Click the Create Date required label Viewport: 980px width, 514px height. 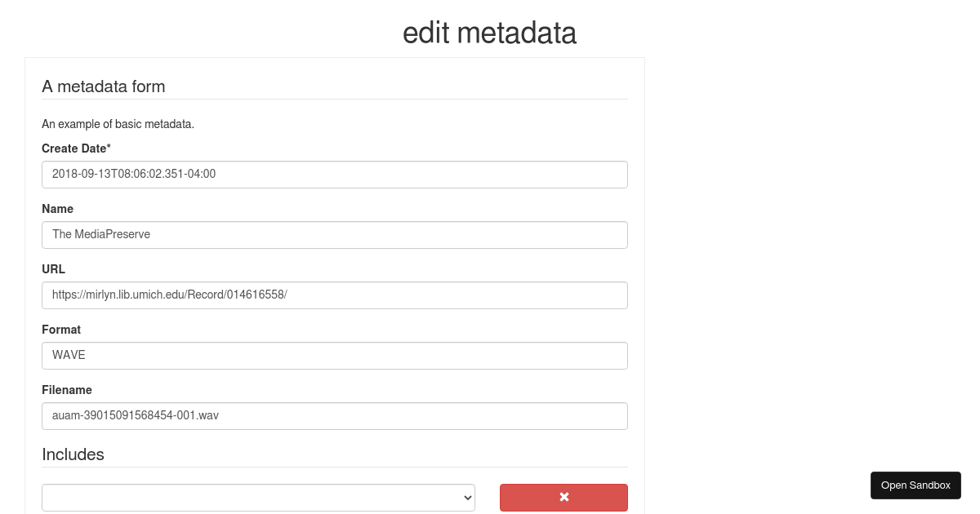76,148
